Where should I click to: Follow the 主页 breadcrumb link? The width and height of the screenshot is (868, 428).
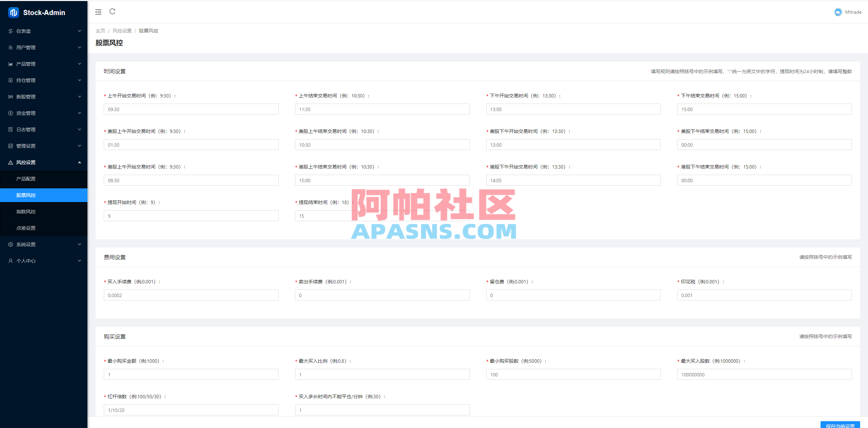click(100, 30)
